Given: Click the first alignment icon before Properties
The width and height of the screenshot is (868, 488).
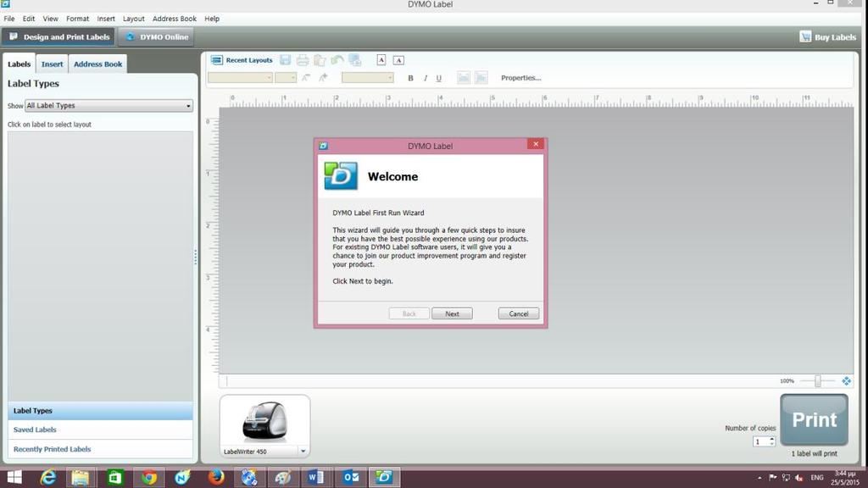Looking at the screenshot, I should click(464, 78).
